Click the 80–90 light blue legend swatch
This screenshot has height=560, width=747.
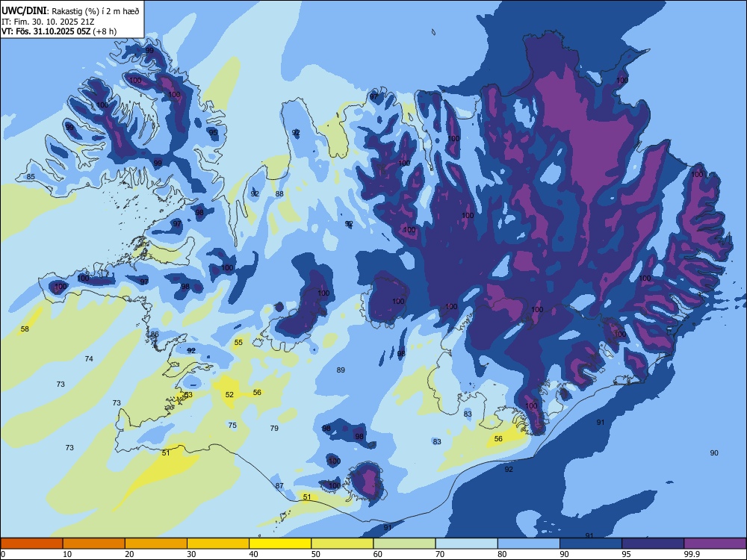[529, 544]
